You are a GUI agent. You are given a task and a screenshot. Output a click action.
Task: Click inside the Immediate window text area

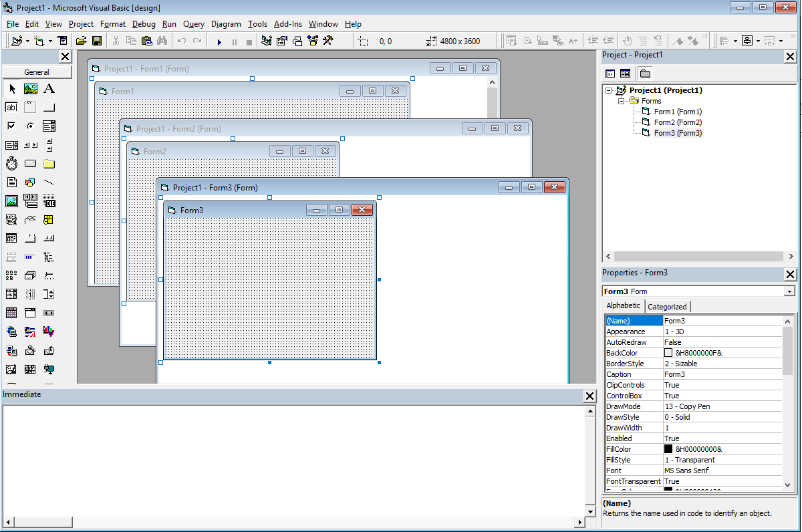pyautogui.click(x=293, y=460)
